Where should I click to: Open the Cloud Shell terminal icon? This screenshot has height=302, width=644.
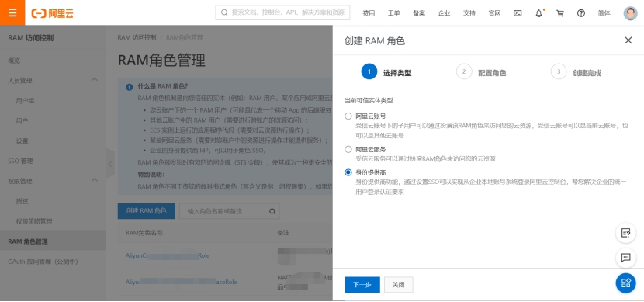518,13
